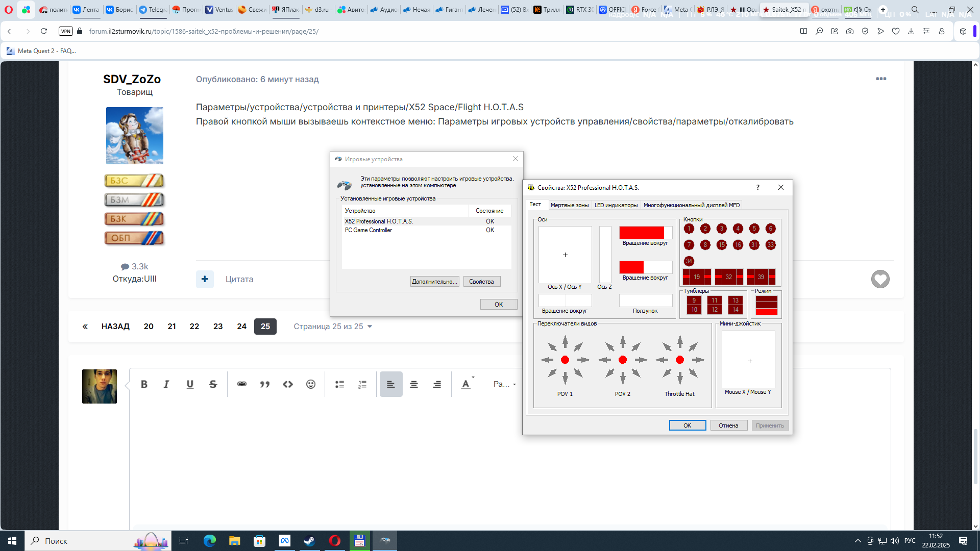The image size is (980, 551).
Task: Switch to the Telegram browser tab
Action: point(153,10)
